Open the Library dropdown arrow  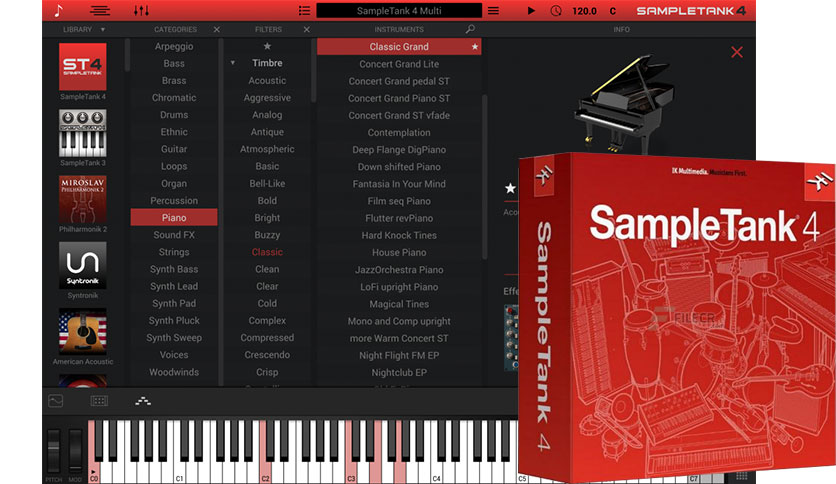[x=103, y=29]
